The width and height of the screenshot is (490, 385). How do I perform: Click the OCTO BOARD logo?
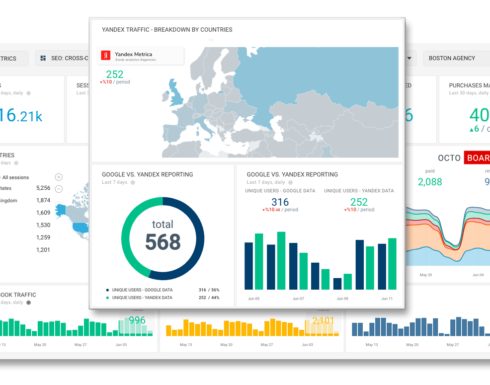464,158
